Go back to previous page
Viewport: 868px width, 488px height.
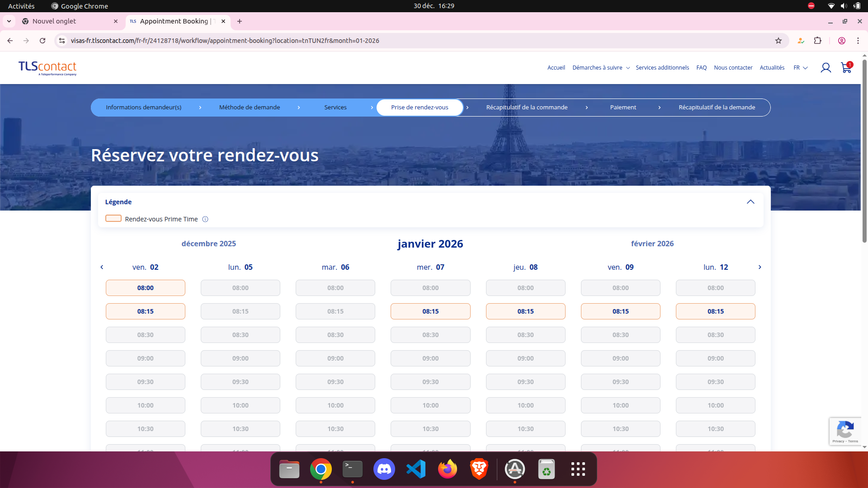[x=10, y=41]
